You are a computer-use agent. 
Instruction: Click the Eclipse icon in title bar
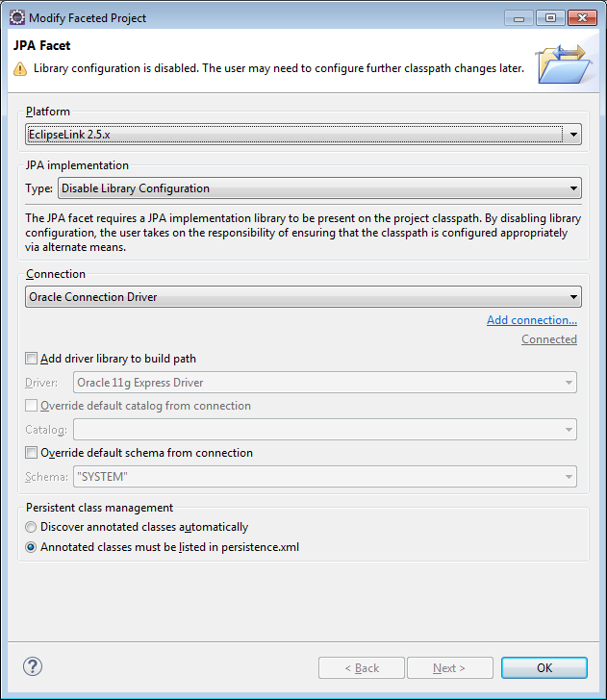(16, 17)
